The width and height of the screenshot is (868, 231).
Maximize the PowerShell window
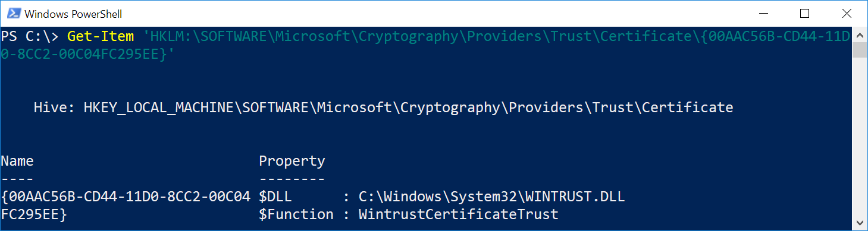(804, 13)
